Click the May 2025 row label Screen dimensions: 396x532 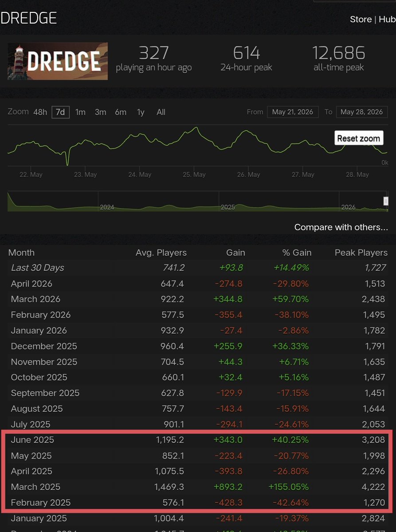click(x=31, y=456)
